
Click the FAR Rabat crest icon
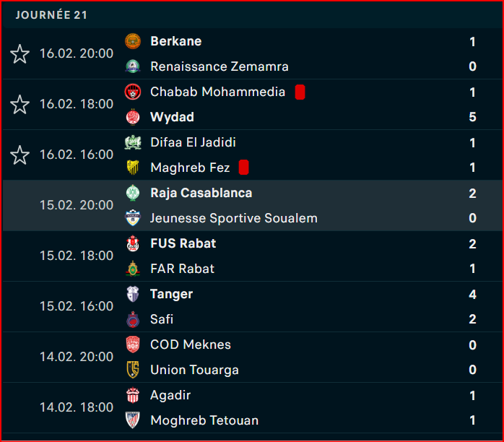click(x=133, y=269)
